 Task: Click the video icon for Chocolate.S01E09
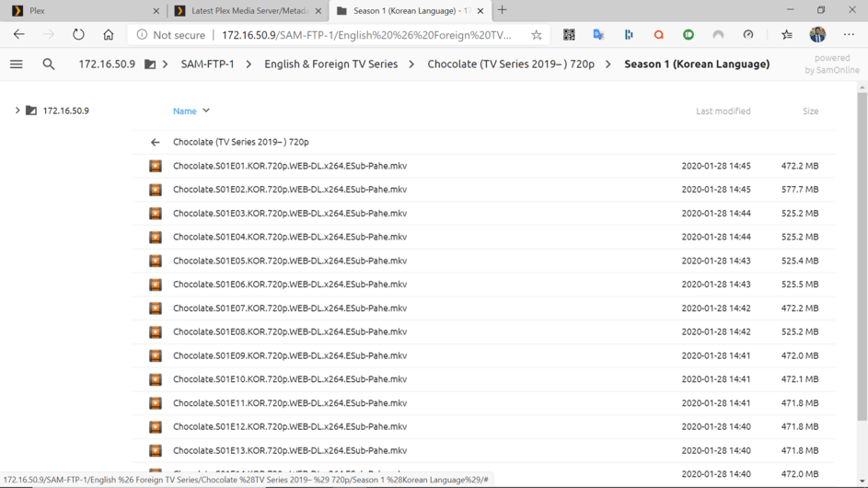[156, 355]
